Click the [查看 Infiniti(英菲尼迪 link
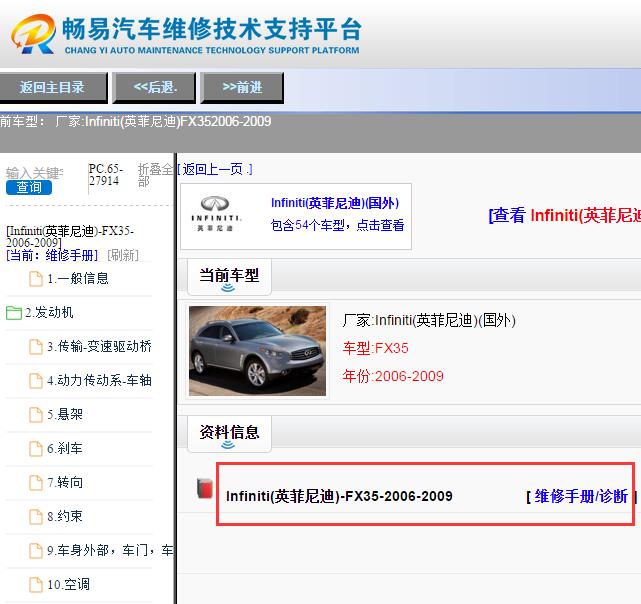Screen dimensions: 641x604 (x=565, y=216)
